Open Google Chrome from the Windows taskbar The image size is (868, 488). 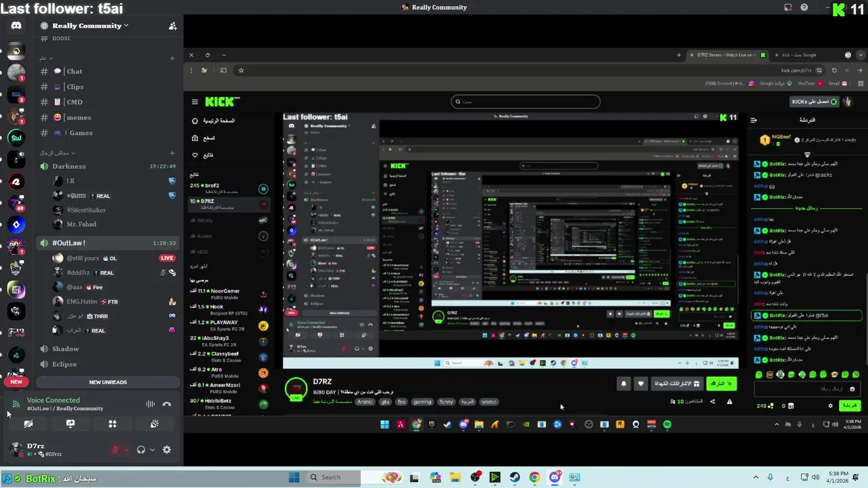[x=534, y=477]
